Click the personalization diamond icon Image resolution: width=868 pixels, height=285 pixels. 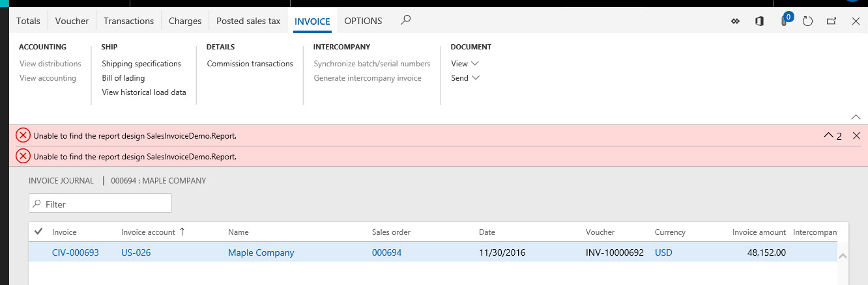(x=736, y=21)
